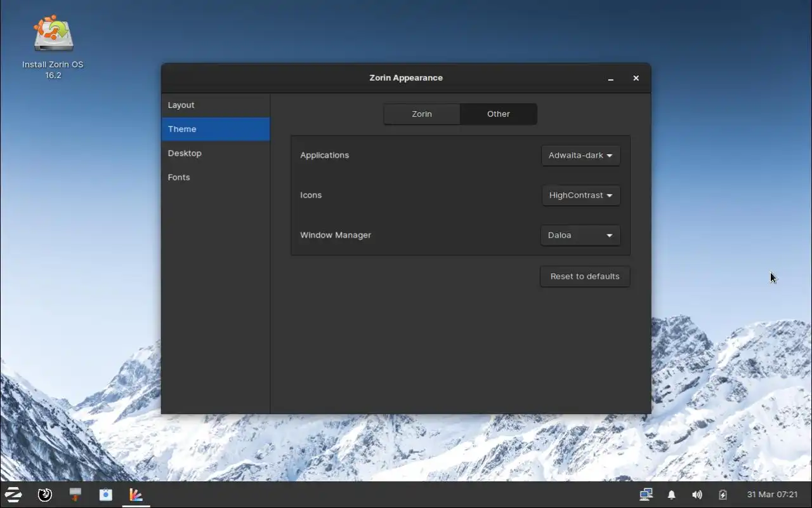Switch to the Zorin theme tab
812x508 pixels.
pyautogui.click(x=422, y=114)
